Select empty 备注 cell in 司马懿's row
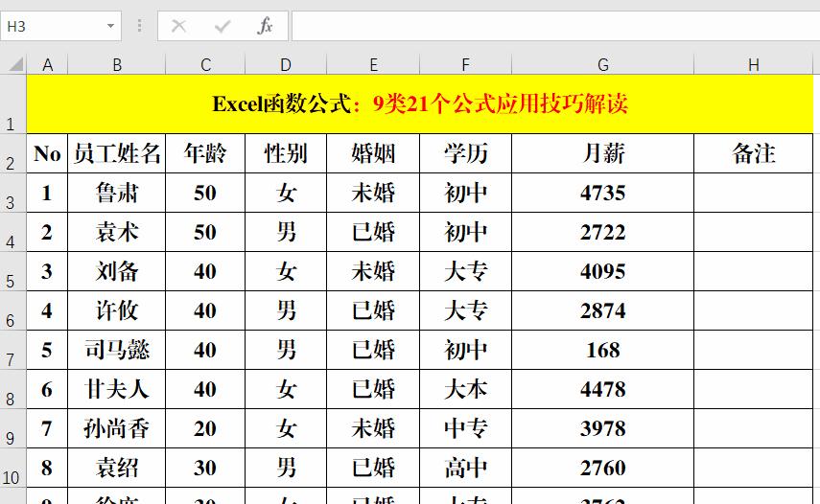This screenshot has height=504, width=820. click(x=754, y=350)
